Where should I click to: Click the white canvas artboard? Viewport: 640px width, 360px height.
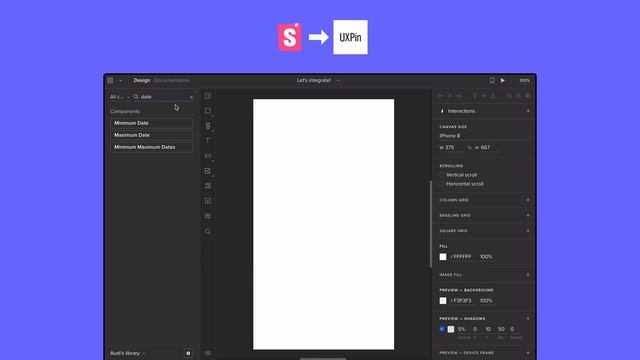point(324,224)
